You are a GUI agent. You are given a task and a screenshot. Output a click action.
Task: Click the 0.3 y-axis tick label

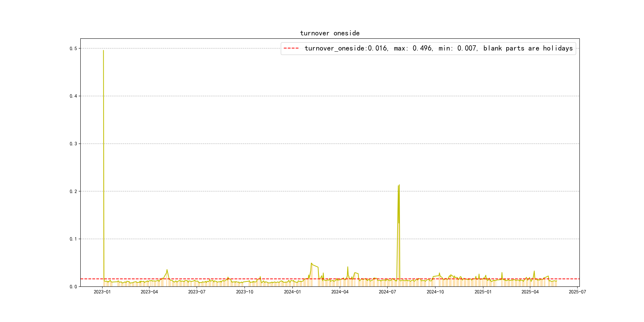tap(73, 144)
